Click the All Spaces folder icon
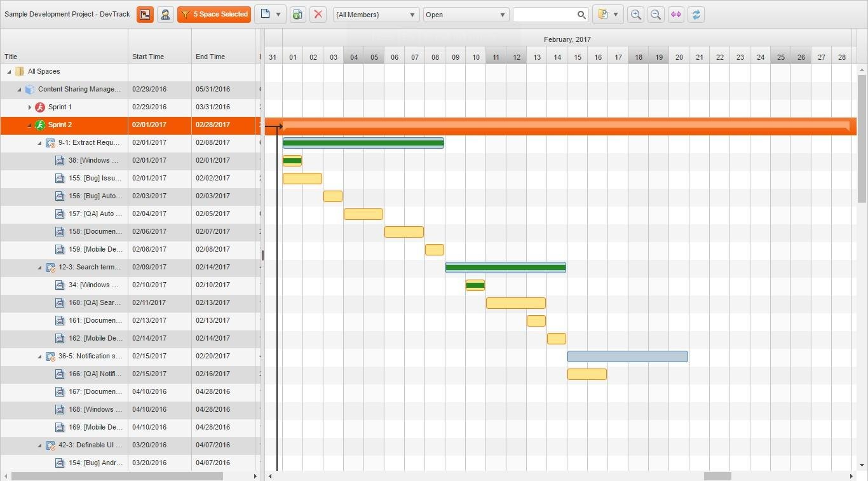868x481 pixels. point(20,72)
